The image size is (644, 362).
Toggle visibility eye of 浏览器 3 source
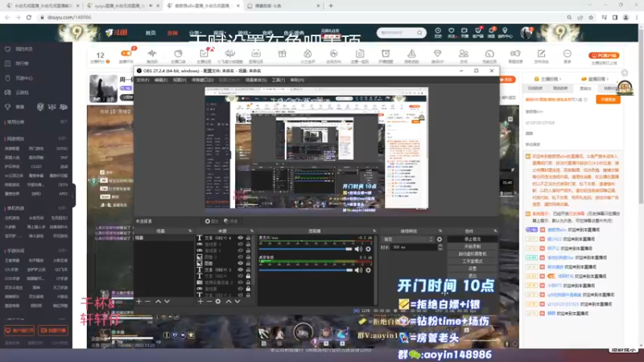pos(240,245)
